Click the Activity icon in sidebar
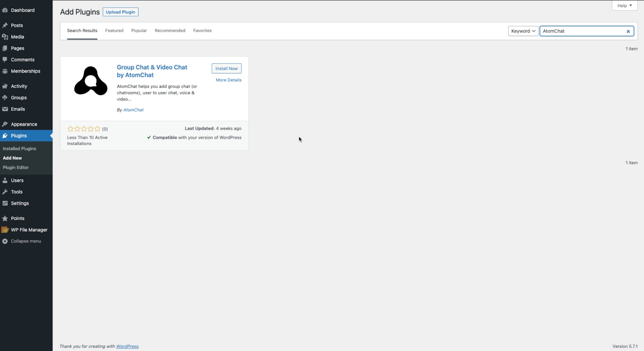The image size is (644, 351). [5, 86]
